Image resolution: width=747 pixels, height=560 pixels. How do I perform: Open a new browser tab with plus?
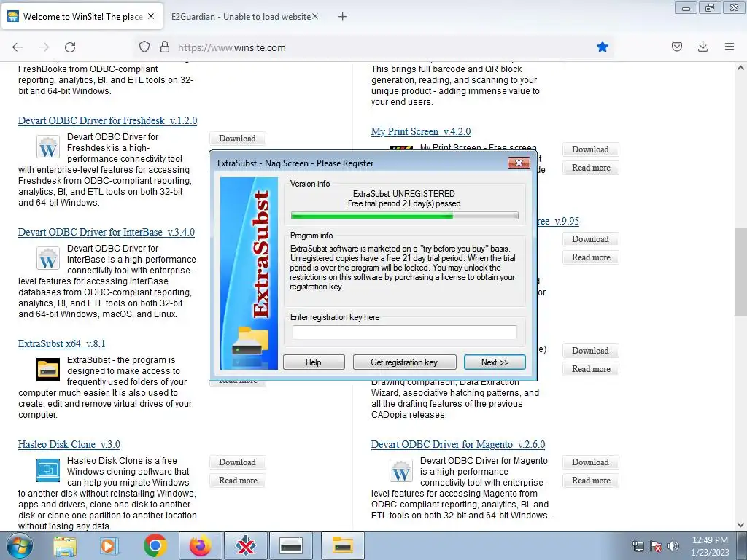pyautogui.click(x=343, y=17)
